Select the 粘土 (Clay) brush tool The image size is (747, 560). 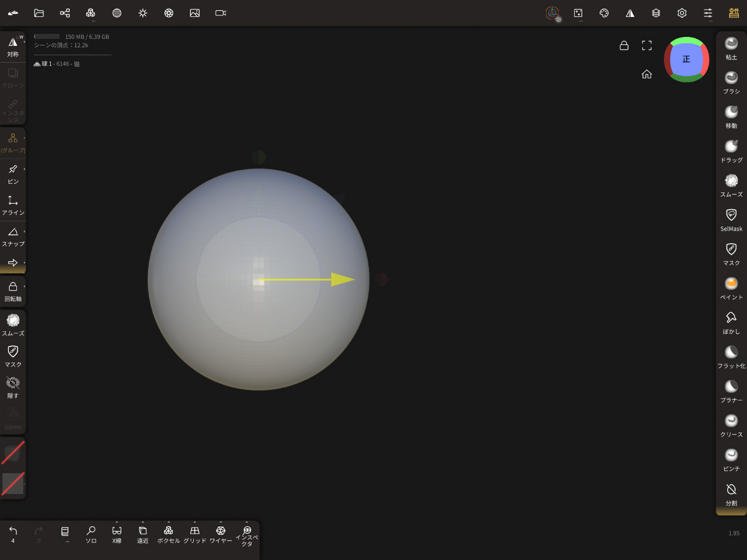tap(731, 48)
